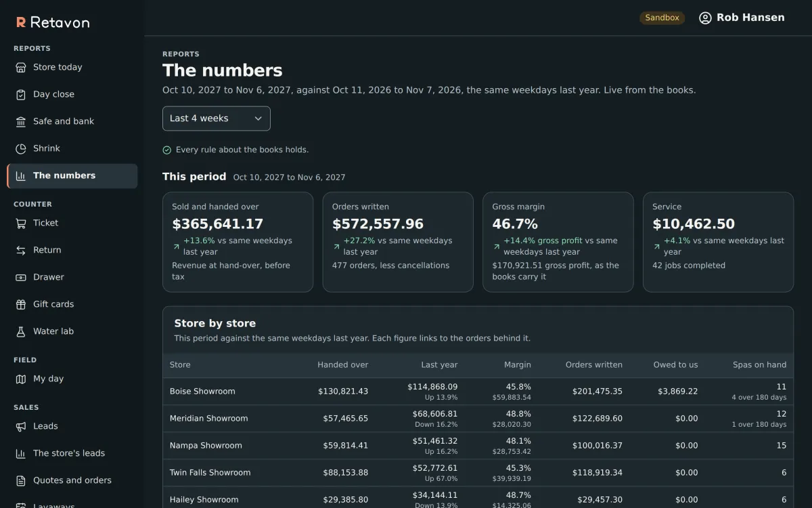812x508 pixels.
Task: Click the trend arrow icon in Gross margin card
Action: 497,247
